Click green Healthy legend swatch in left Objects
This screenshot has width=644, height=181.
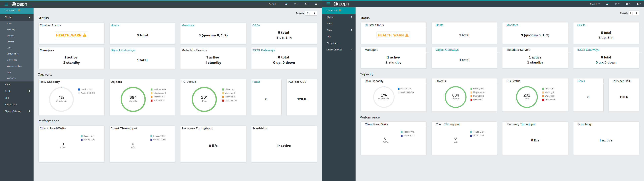coord(151,89)
